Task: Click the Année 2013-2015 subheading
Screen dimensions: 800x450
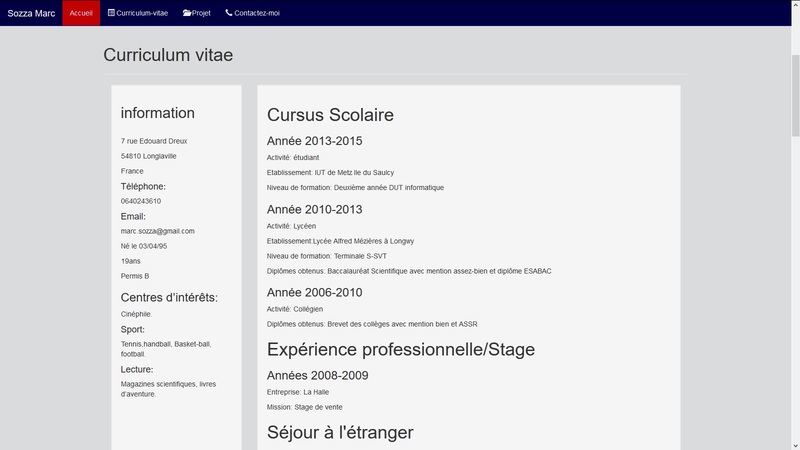Action: pyautogui.click(x=314, y=141)
